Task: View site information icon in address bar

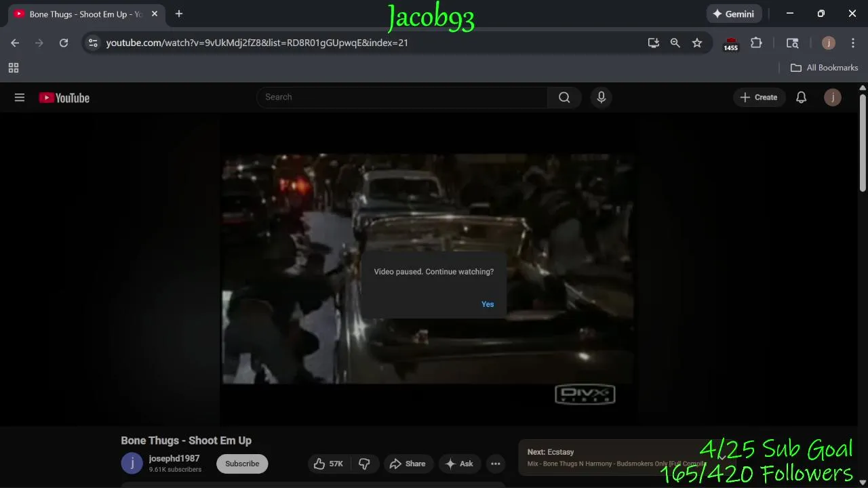Action: pyautogui.click(x=94, y=43)
